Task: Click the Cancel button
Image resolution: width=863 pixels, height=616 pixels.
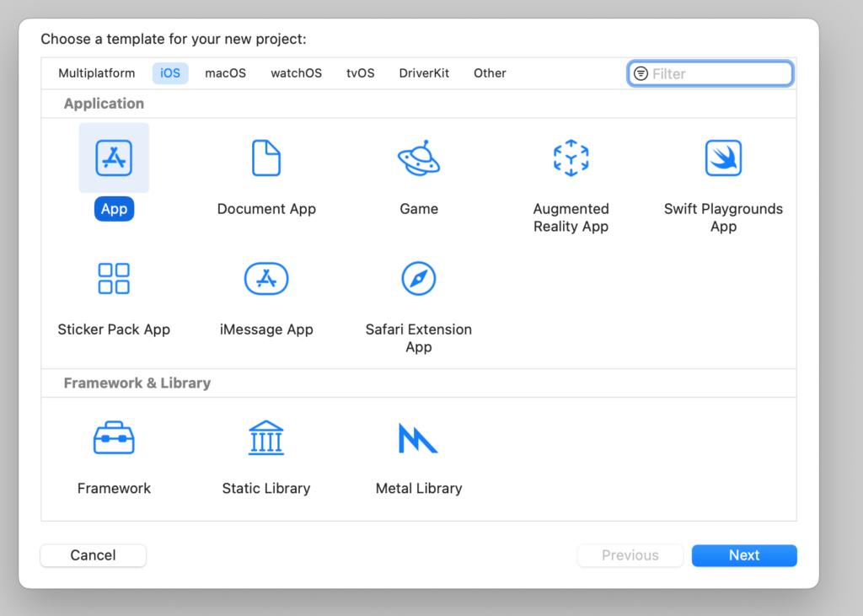Action: tap(93, 554)
